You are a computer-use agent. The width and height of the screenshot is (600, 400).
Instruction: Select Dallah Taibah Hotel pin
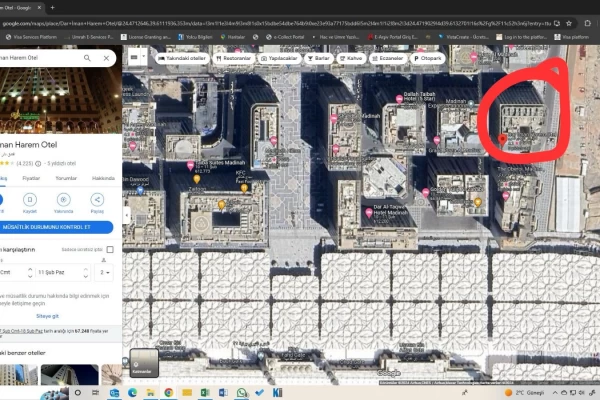click(x=399, y=99)
